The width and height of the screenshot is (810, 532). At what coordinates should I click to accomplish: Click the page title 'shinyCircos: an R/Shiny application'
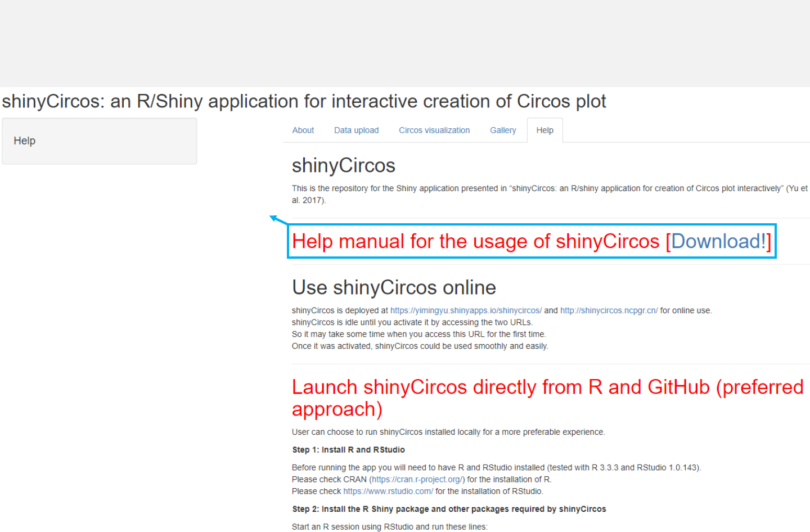[x=304, y=101]
